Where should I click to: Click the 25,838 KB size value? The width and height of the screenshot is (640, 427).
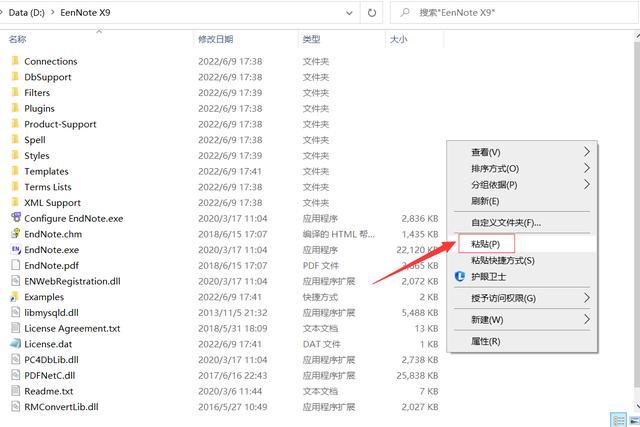pyautogui.click(x=417, y=376)
